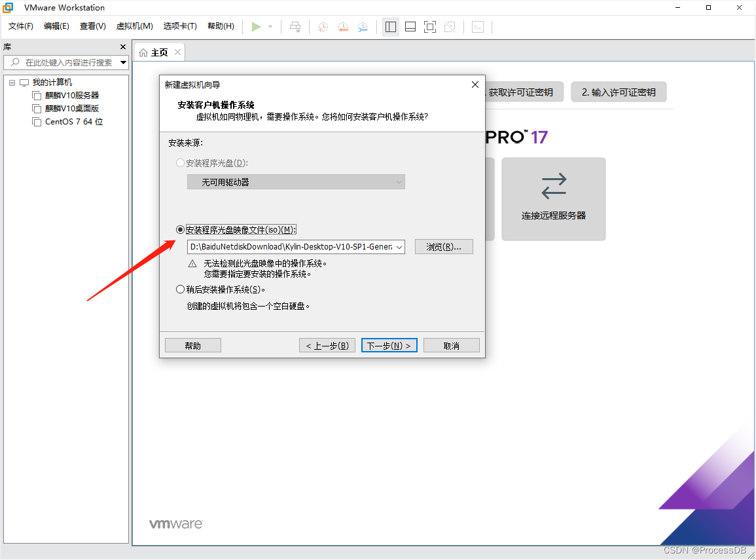Open the 连接远程服务器 tile
Viewport: 756px width, 560px height.
tap(554, 198)
